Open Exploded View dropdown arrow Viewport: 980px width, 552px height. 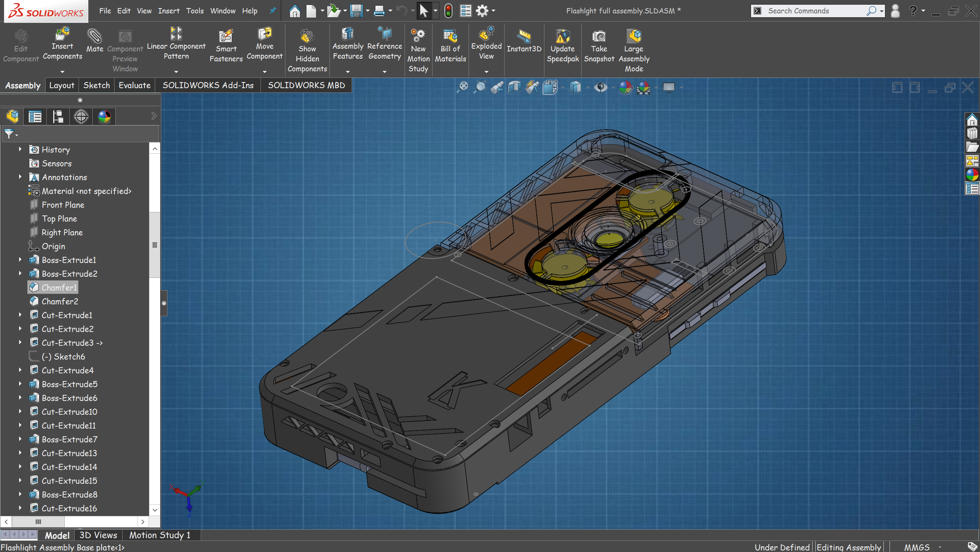click(486, 71)
